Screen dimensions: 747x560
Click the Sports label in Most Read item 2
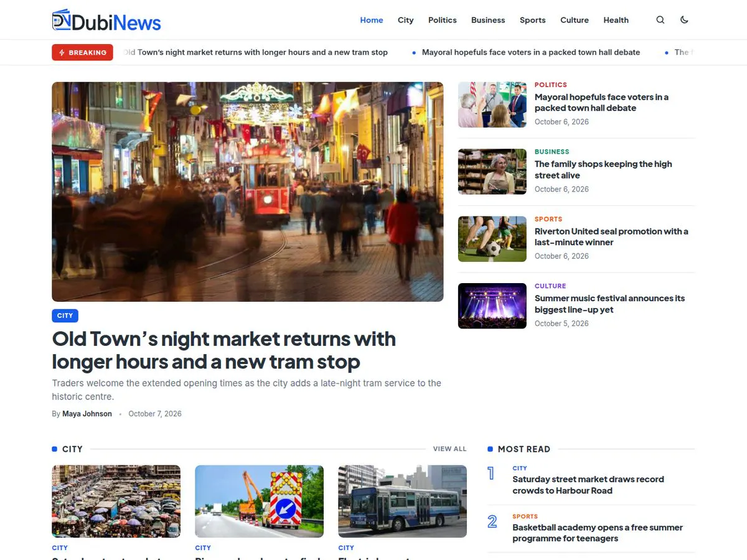pos(525,516)
